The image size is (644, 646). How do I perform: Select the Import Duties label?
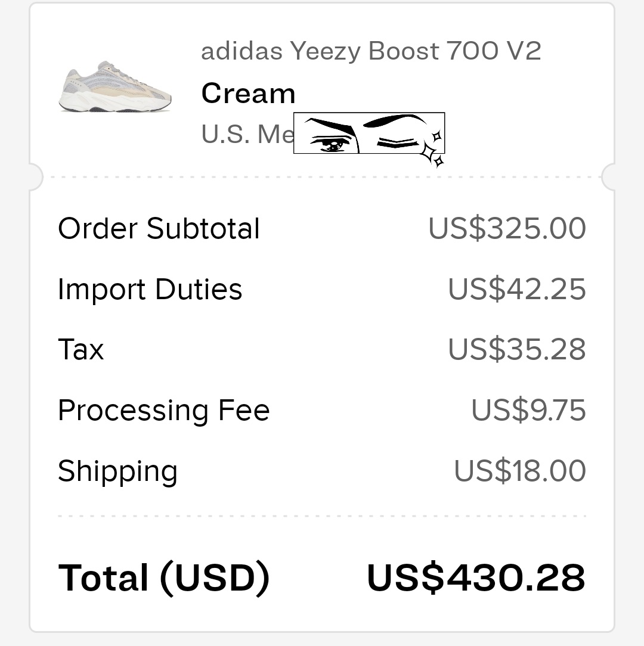point(150,289)
